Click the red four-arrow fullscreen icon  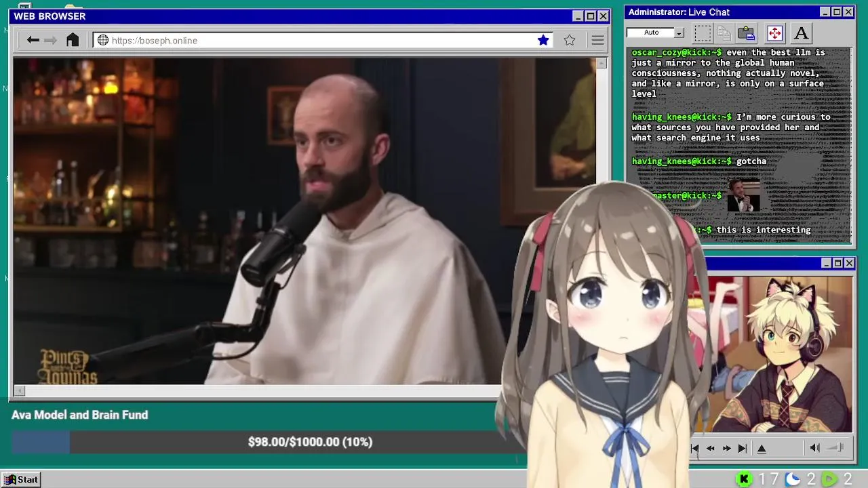coord(774,33)
